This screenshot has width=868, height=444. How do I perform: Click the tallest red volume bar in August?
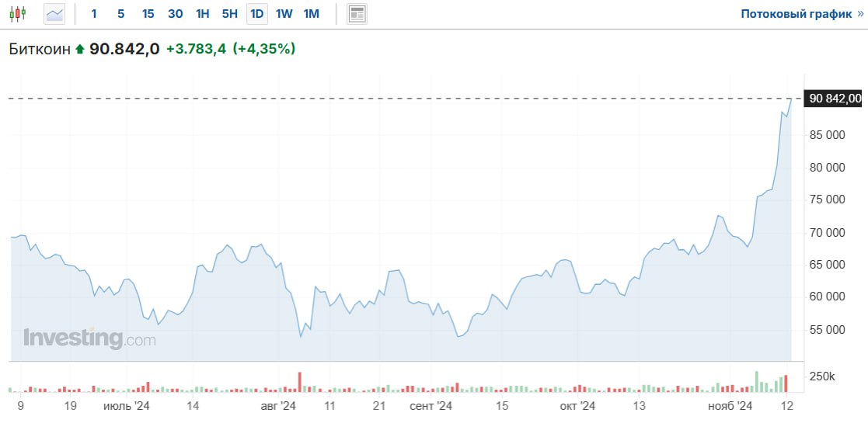click(299, 382)
